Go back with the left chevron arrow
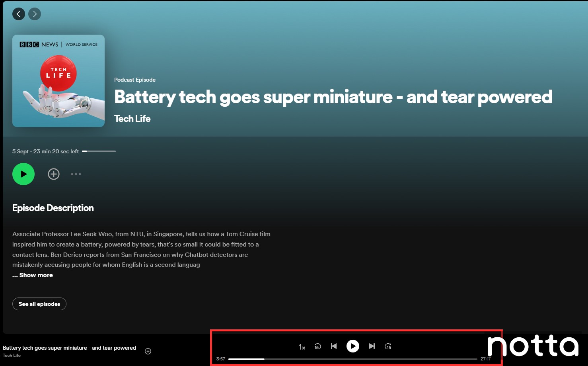The width and height of the screenshot is (588, 366). point(19,14)
